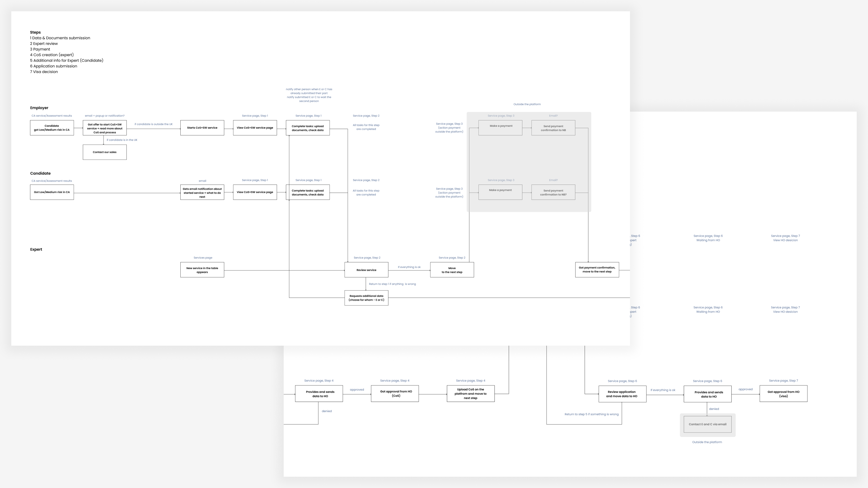Screen dimensions: 868x488
Task: Click the Employer 'View CoS+SW service page' box
Action: (x=255, y=128)
